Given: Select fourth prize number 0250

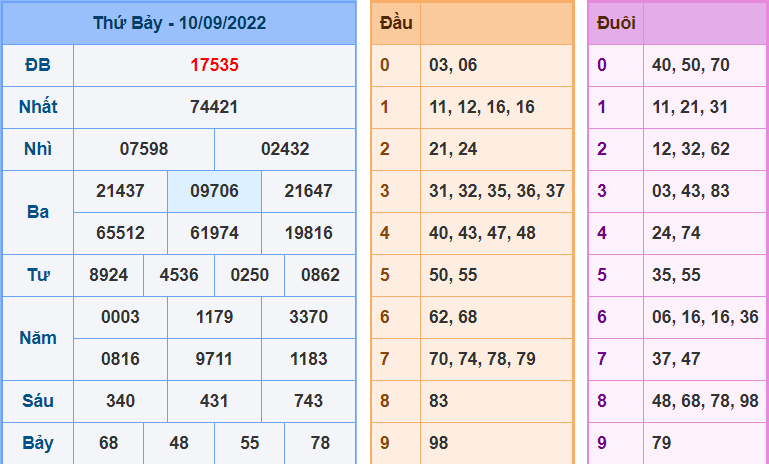Looking at the screenshot, I should click(x=250, y=275).
